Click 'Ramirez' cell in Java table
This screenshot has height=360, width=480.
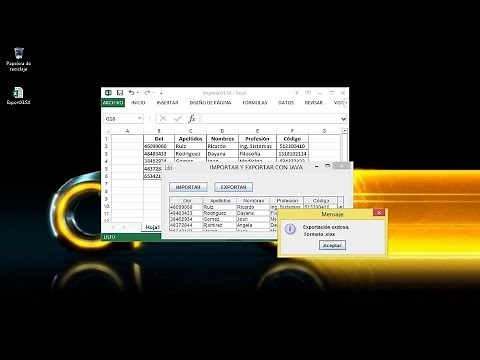point(220,225)
